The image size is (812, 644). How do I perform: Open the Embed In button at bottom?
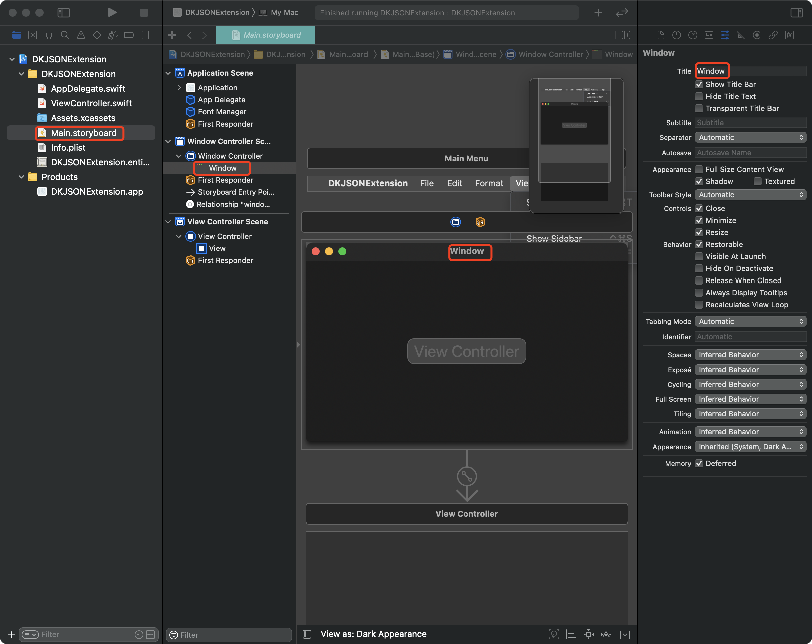click(625, 634)
